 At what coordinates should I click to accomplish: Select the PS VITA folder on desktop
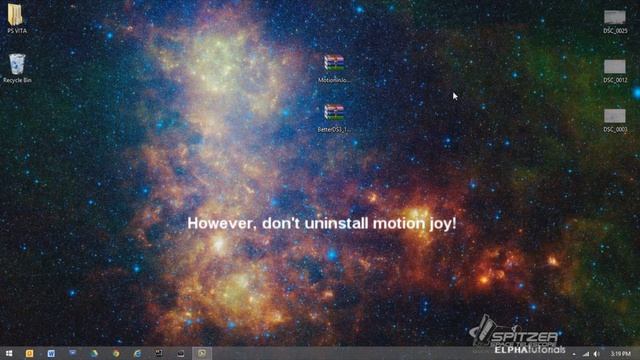coord(16,18)
